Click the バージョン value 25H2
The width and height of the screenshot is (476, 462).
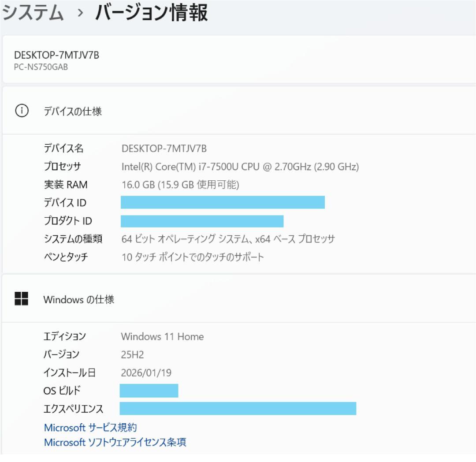(x=130, y=354)
